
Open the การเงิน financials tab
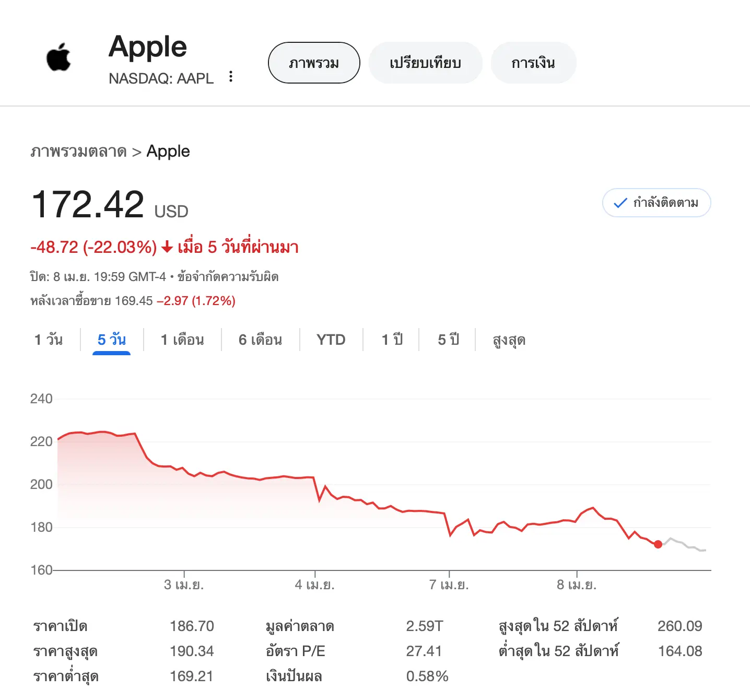[x=533, y=63]
